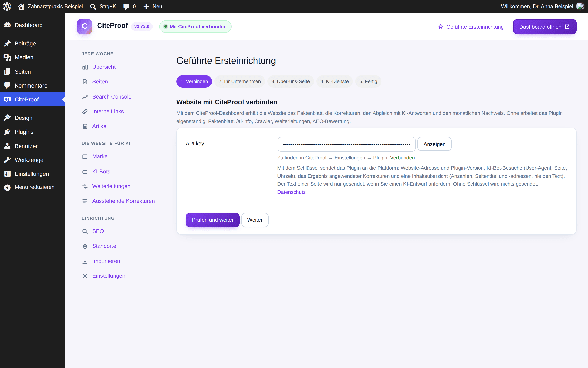Open CiteProof in the WordPress menu
The image size is (588, 368).
pyautogui.click(x=32, y=99)
